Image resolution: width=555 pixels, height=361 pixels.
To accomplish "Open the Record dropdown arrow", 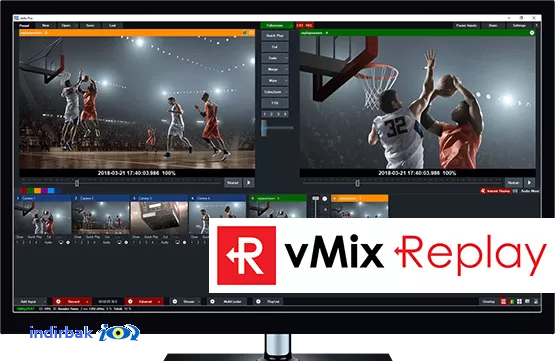I will (x=87, y=302).
